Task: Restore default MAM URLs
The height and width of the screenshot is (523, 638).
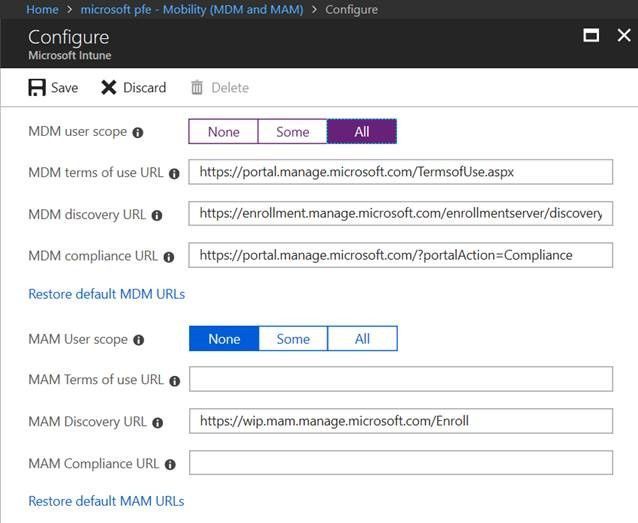Action: click(x=106, y=501)
